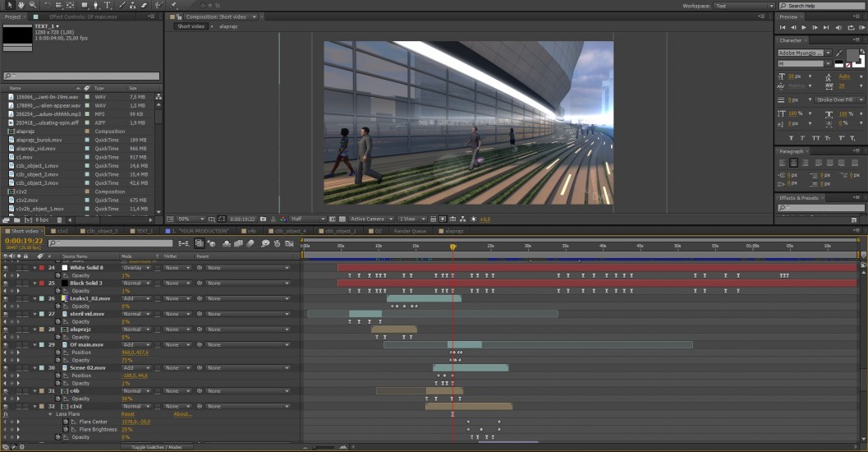Mute audio in the Preview panel

pyautogui.click(x=838, y=27)
